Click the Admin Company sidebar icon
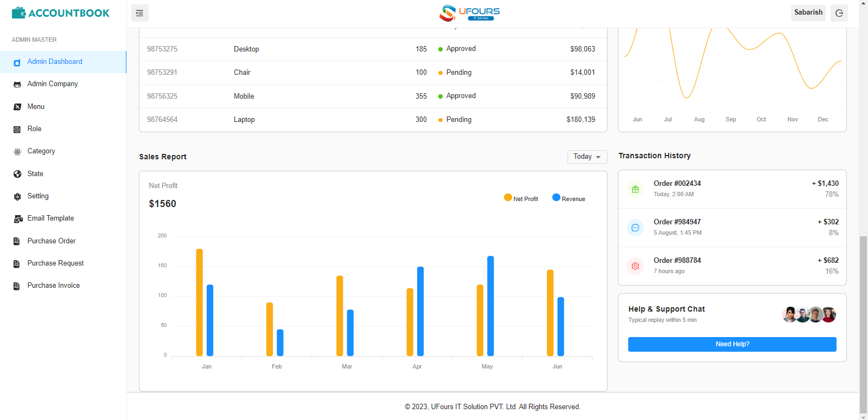 pyautogui.click(x=17, y=85)
